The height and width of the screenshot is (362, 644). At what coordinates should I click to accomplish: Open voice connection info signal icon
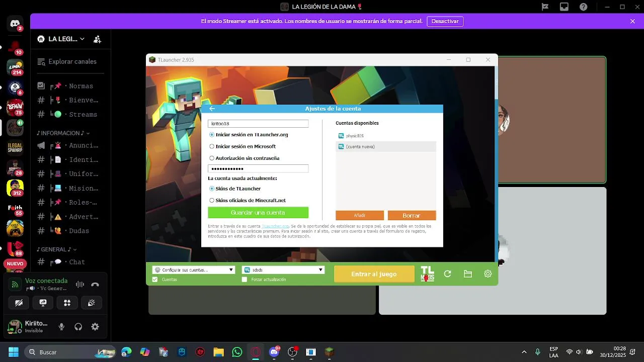pyautogui.click(x=15, y=285)
